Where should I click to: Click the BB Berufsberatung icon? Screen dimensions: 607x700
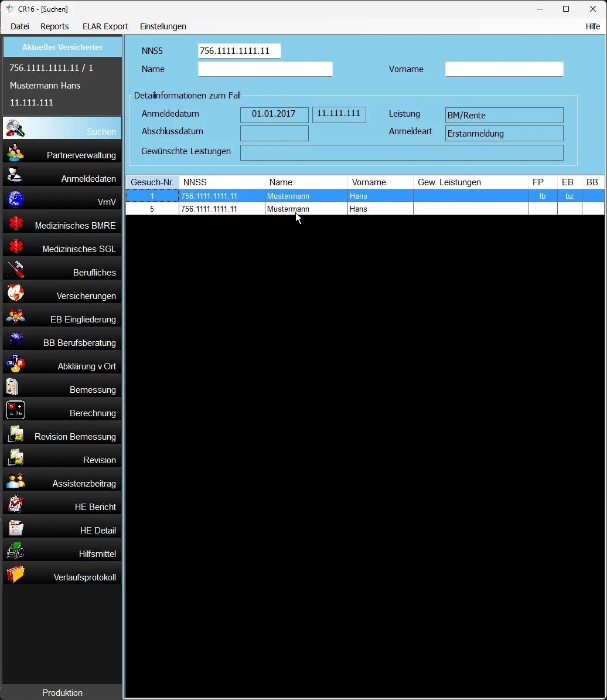tap(15, 339)
